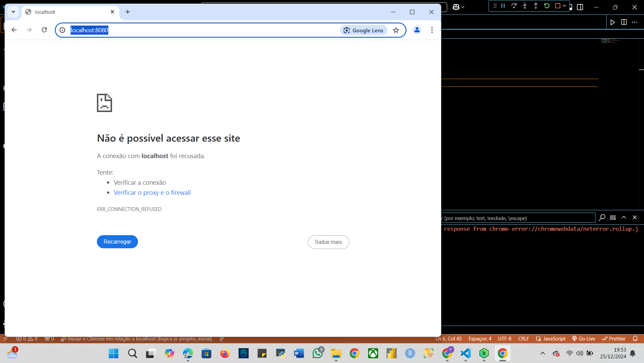Viewport: 644px width, 363px height.
Task: Change indentation via Espaços: 4
Action: [480, 339]
